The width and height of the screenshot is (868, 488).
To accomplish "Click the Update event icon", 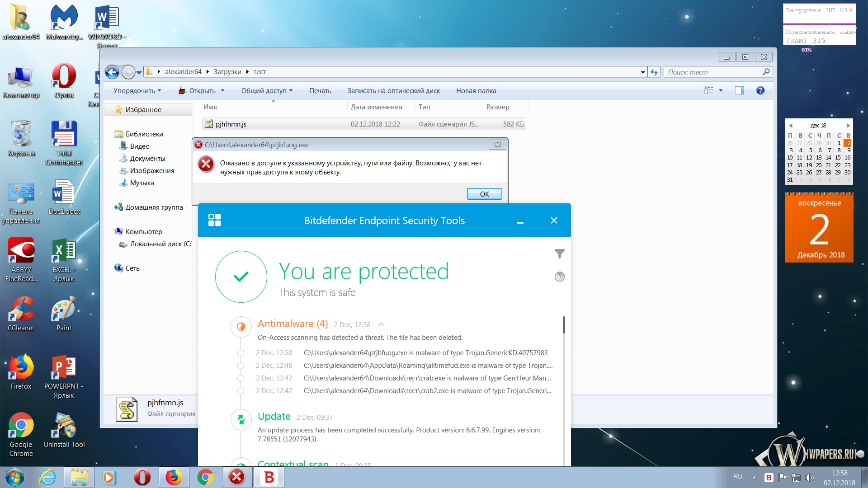I will click(x=241, y=419).
